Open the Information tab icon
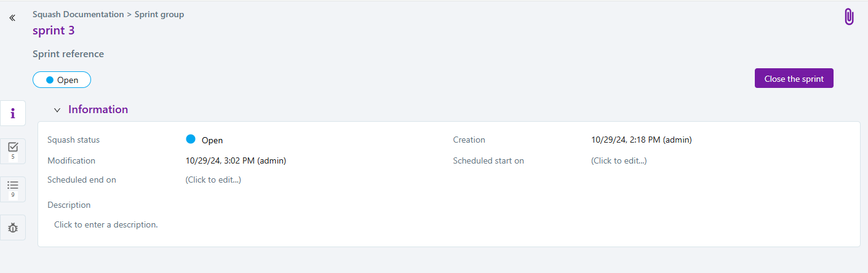This screenshot has width=868, height=273. [13, 113]
